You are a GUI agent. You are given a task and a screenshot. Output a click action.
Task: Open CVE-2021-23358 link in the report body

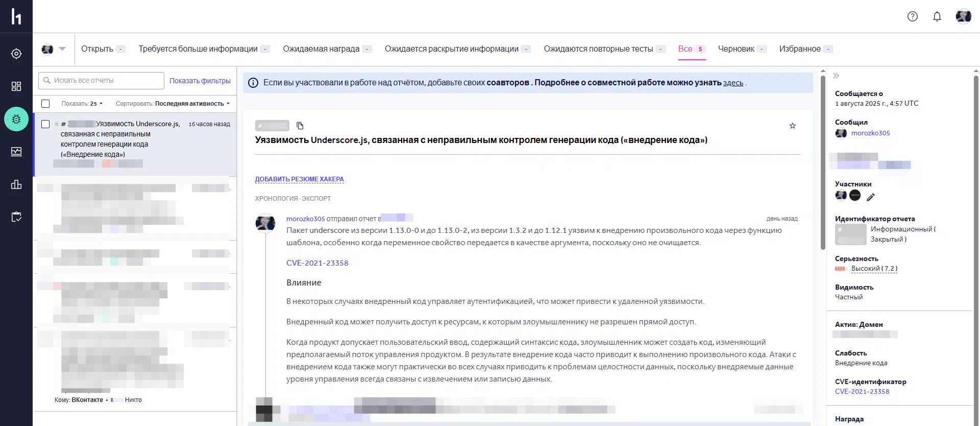point(317,263)
